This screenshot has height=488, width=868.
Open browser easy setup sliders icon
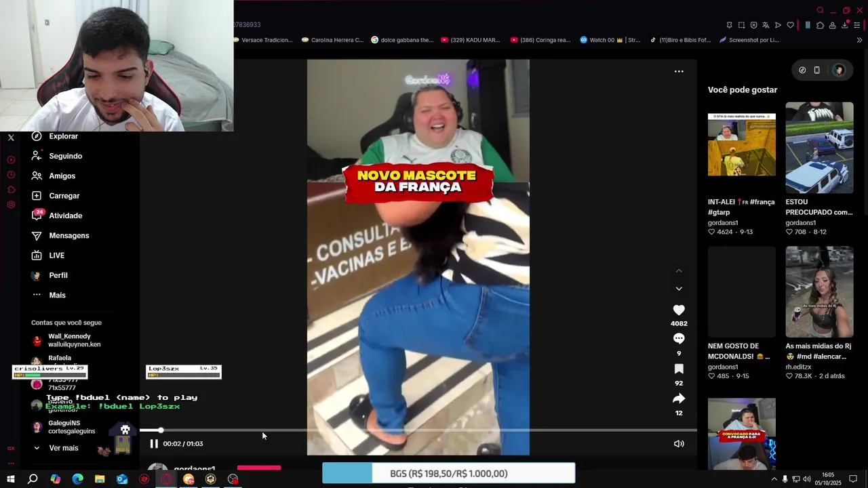857,25
